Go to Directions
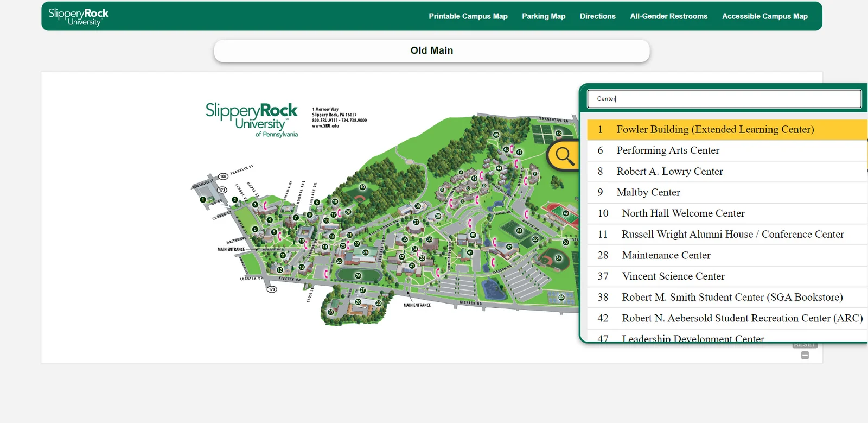The image size is (868, 423). click(598, 16)
